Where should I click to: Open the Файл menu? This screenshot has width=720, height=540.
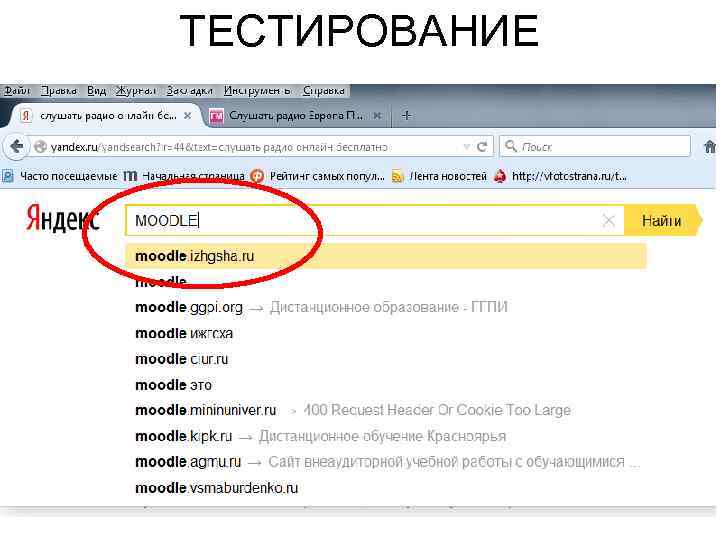pos(17,90)
